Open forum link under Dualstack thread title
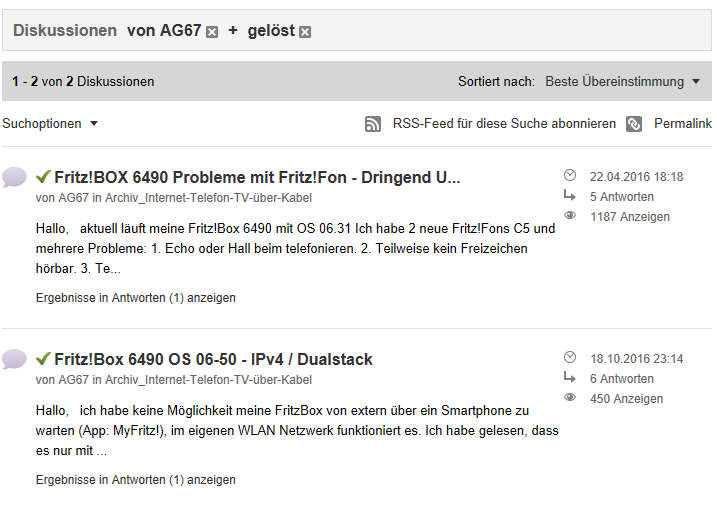 [x=209, y=380]
